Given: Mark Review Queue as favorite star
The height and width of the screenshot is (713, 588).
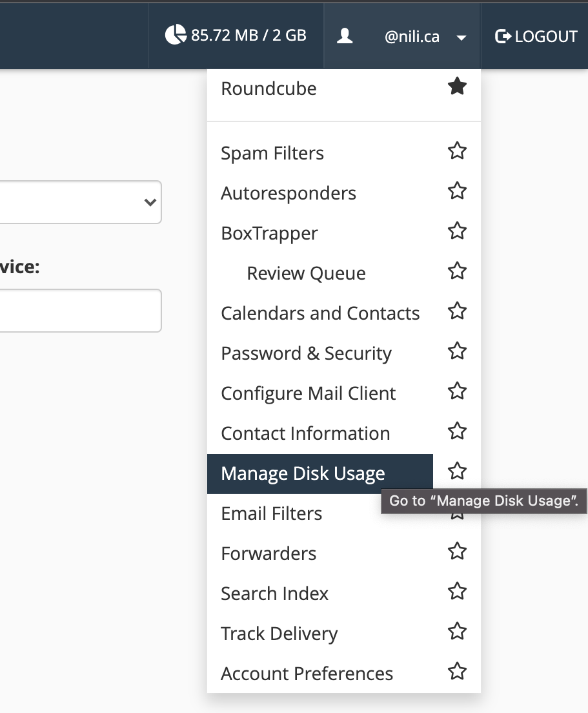Looking at the screenshot, I should (x=457, y=271).
